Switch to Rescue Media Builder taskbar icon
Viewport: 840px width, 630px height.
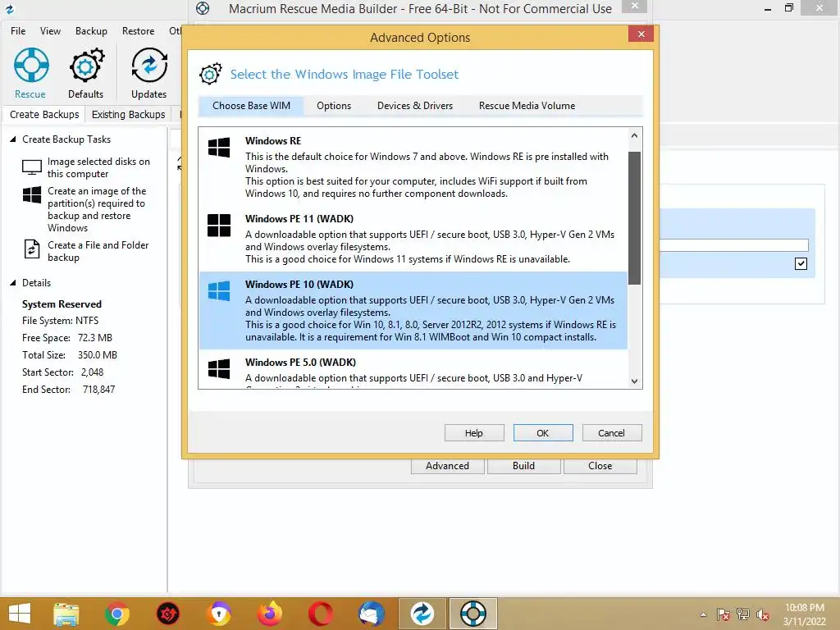point(473,614)
